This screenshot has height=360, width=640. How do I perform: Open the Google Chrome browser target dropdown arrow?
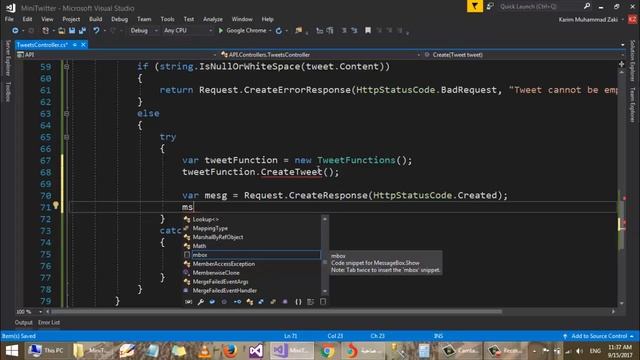pyautogui.click(x=270, y=31)
